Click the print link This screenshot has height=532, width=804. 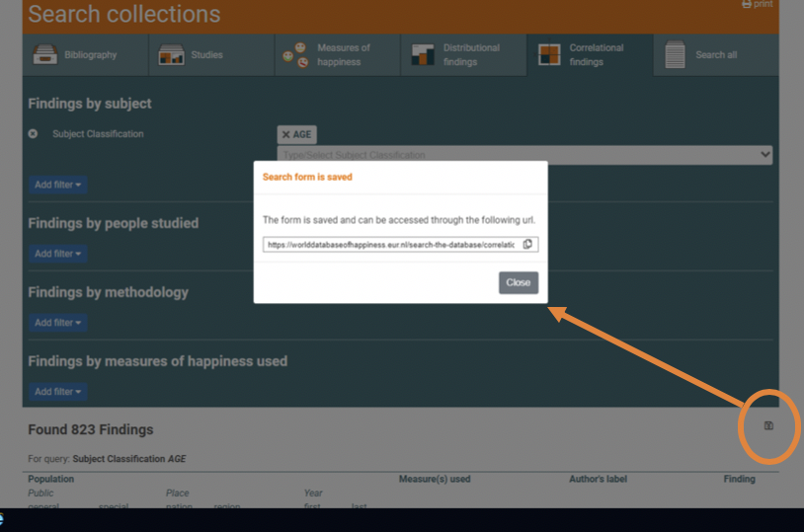point(763,5)
